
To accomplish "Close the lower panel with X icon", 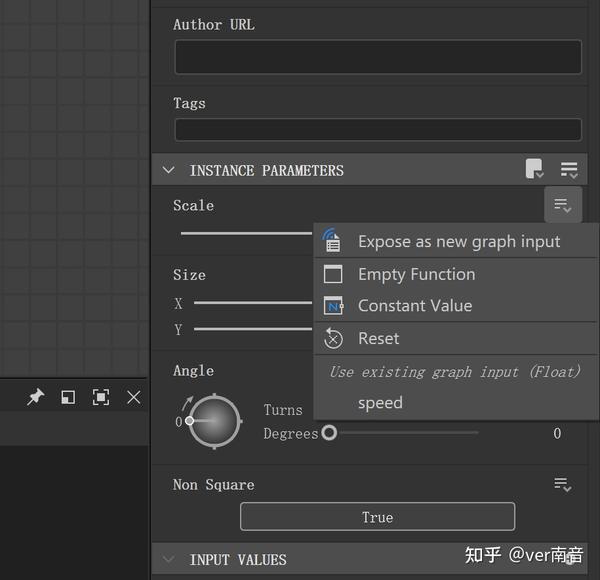I will coord(134,397).
